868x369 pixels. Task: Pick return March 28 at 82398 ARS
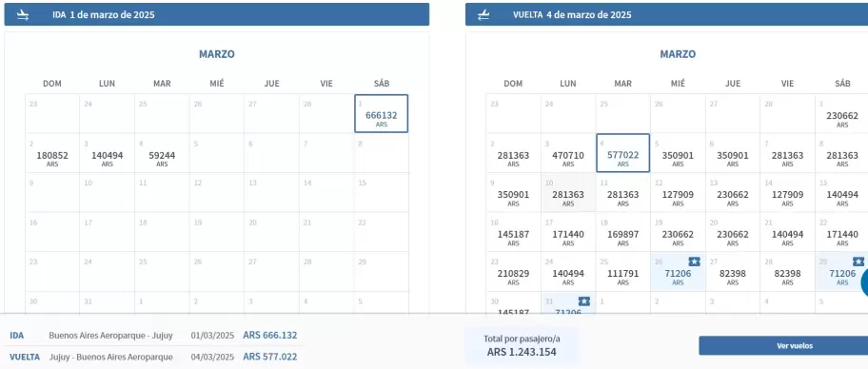[x=787, y=272]
